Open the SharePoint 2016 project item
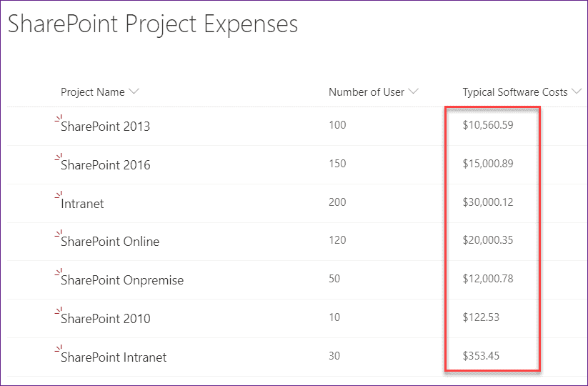588x386 pixels. pyautogui.click(x=105, y=165)
